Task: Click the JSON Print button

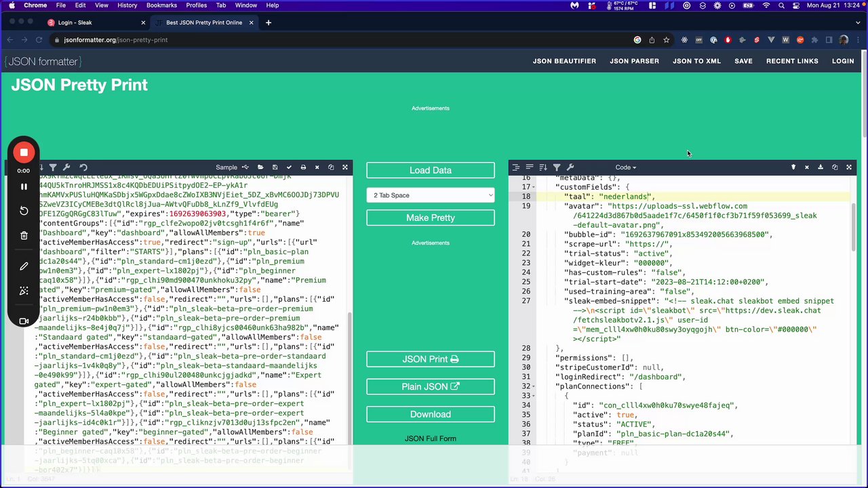Action: point(431,359)
